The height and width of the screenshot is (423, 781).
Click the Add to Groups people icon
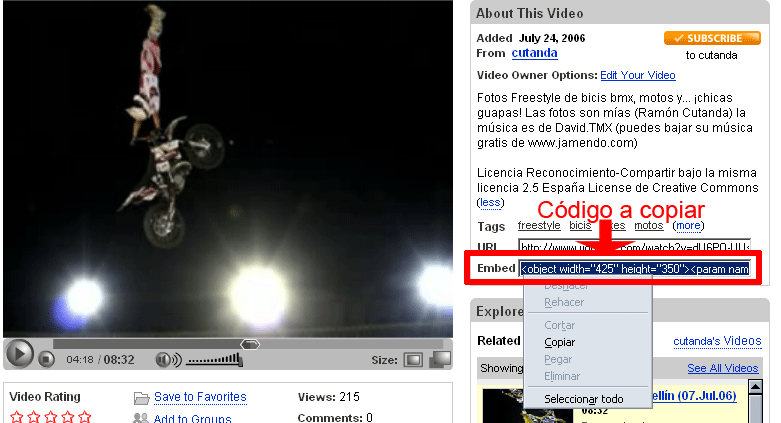tap(141, 418)
